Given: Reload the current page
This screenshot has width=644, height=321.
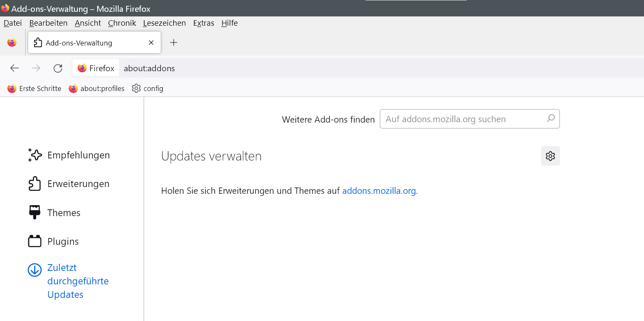Looking at the screenshot, I should [58, 68].
